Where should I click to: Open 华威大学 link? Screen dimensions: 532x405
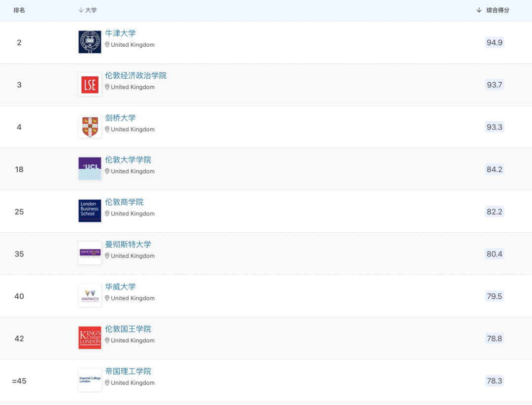click(120, 287)
